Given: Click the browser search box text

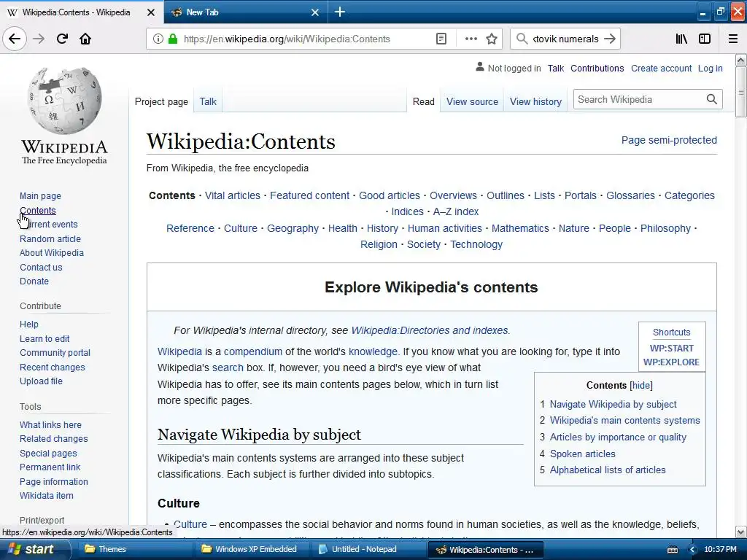Looking at the screenshot, I should click(565, 39).
